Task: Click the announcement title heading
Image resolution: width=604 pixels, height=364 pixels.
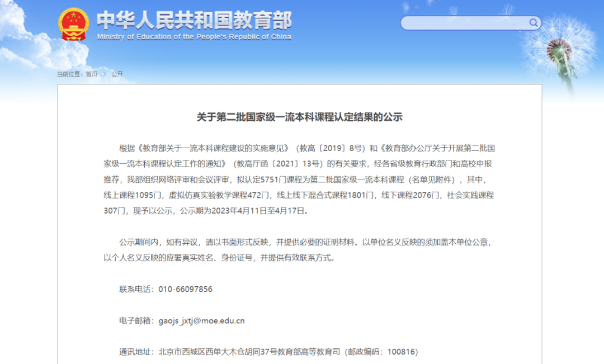Action: coord(299,117)
